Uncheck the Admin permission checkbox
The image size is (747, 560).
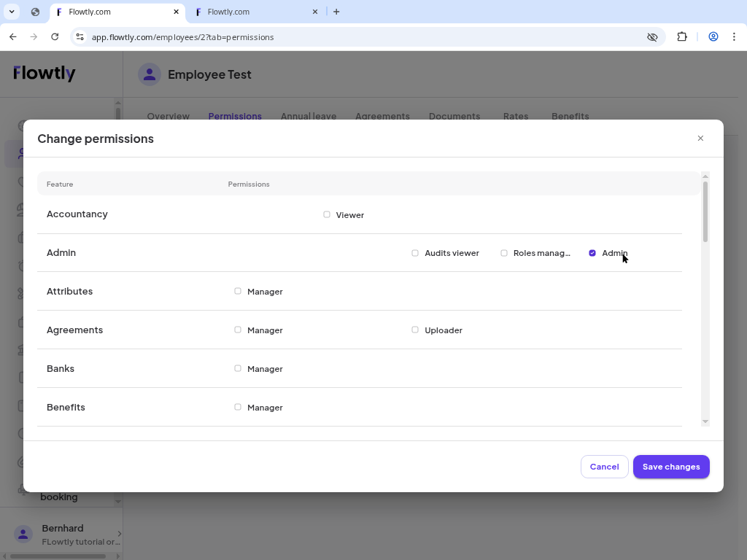(592, 252)
